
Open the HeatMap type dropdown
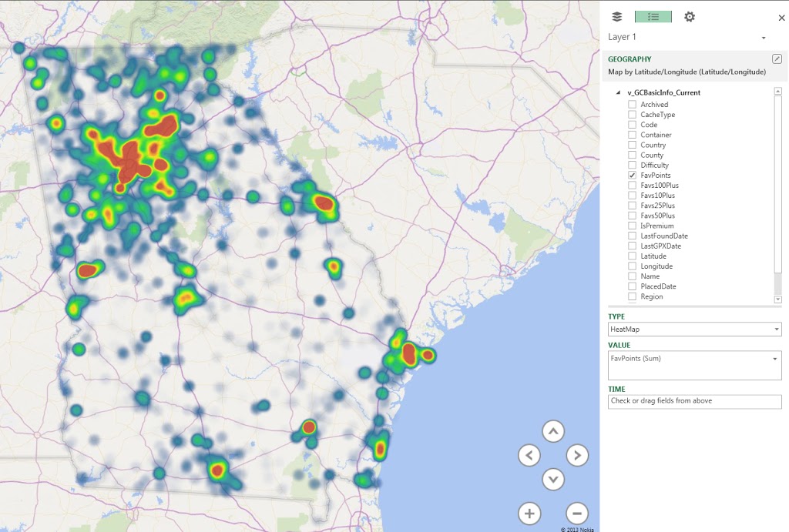point(776,330)
